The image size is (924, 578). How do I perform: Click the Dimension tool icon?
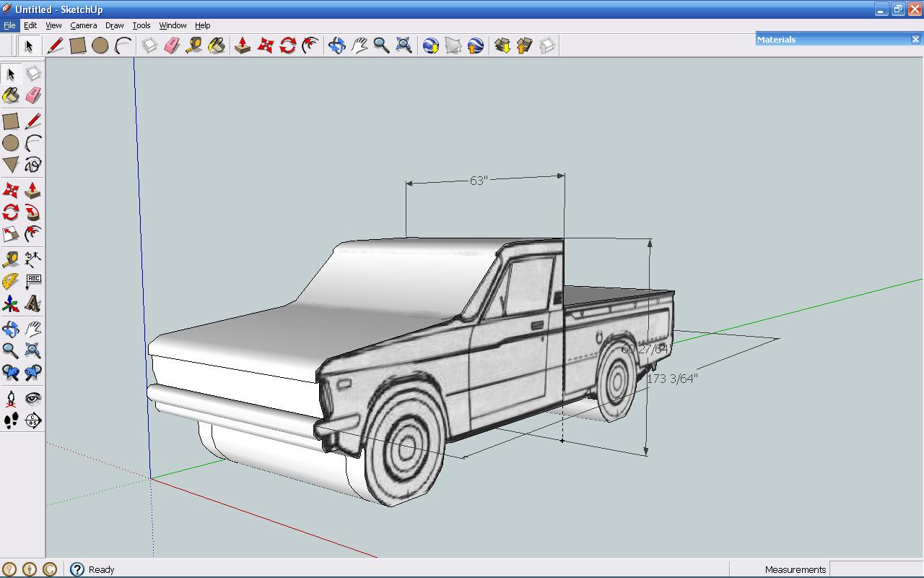33,259
